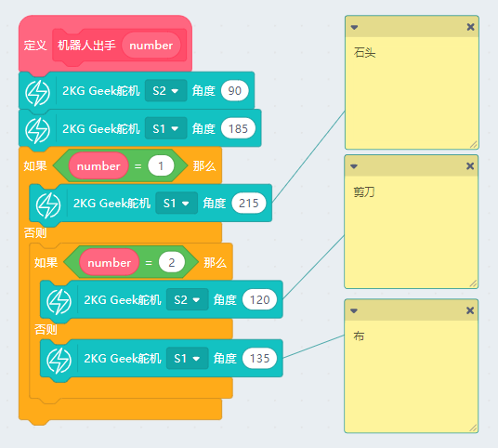498x448 pixels.
Task: Click lightning icon on servo block angle 185
Action: point(38,130)
